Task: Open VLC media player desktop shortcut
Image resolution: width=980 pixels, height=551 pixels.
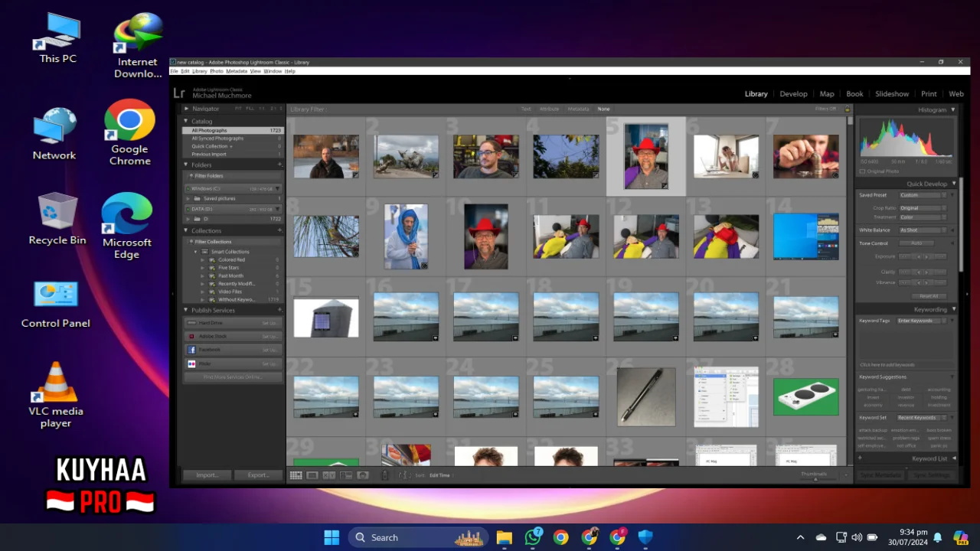Action: pyautogui.click(x=56, y=394)
